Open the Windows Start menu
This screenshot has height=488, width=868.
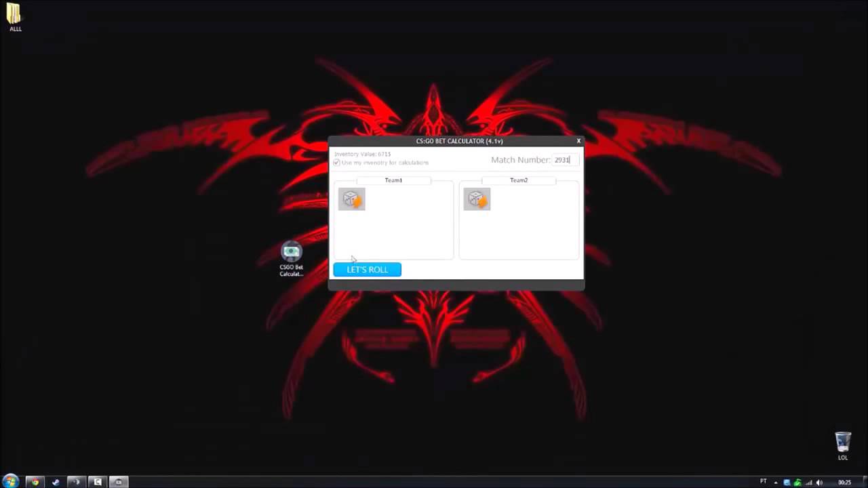tap(10, 482)
